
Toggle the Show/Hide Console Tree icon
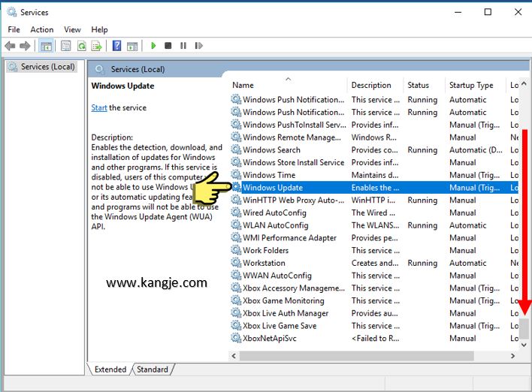click(46, 46)
